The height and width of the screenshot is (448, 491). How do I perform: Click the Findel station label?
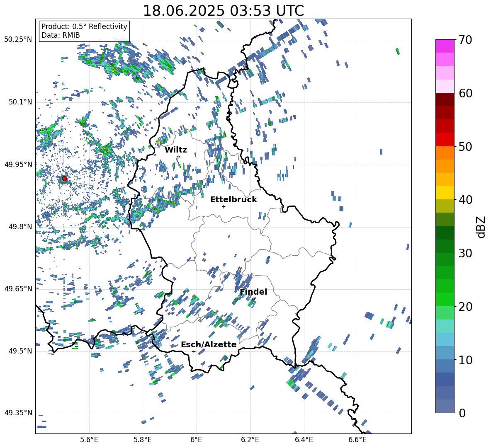[253, 292]
